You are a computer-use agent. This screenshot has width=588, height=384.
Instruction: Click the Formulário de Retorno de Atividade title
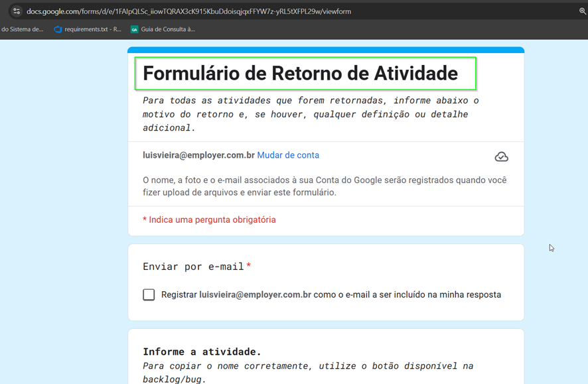[x=301, y=73]
